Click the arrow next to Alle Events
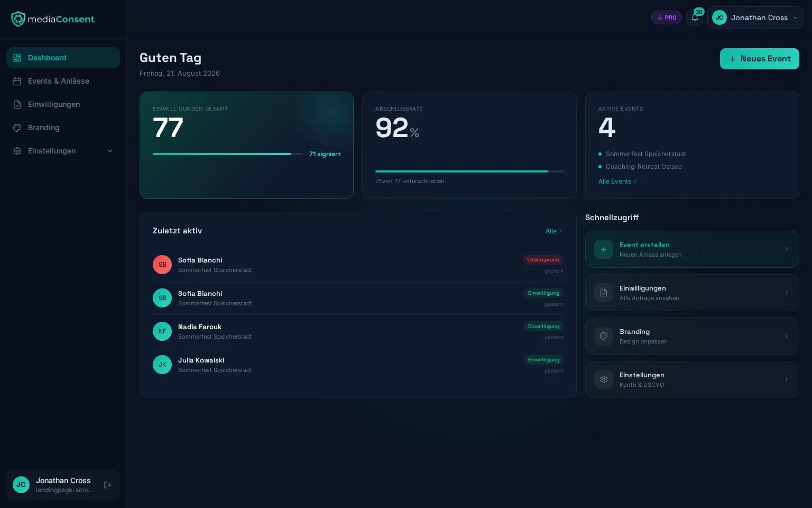 click(635, 182)
